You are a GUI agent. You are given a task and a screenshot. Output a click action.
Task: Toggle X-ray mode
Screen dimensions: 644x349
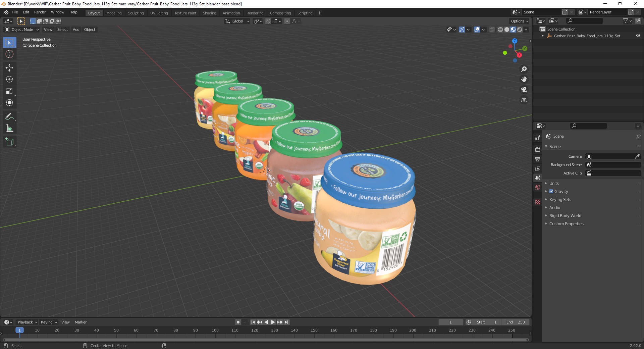[492, 30]
